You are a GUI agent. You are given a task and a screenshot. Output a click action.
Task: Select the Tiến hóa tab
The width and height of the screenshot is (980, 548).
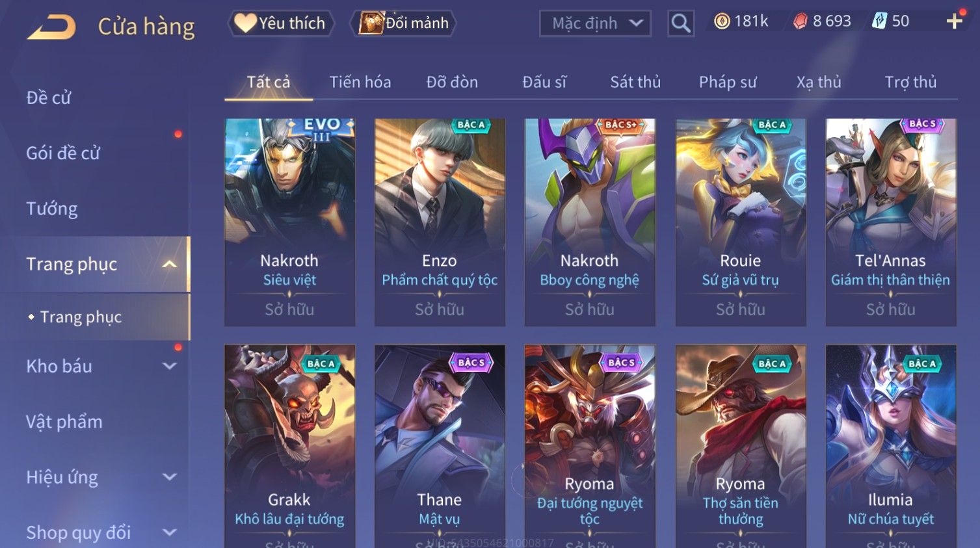coord(360,82)
